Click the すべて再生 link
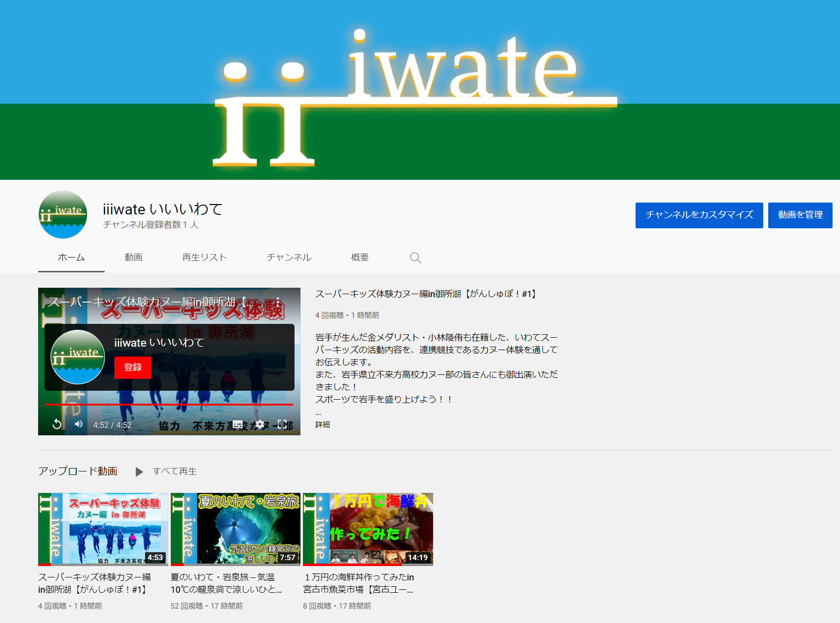The width and height of the screenshot is (840, 623). click(x=174, y=471)
